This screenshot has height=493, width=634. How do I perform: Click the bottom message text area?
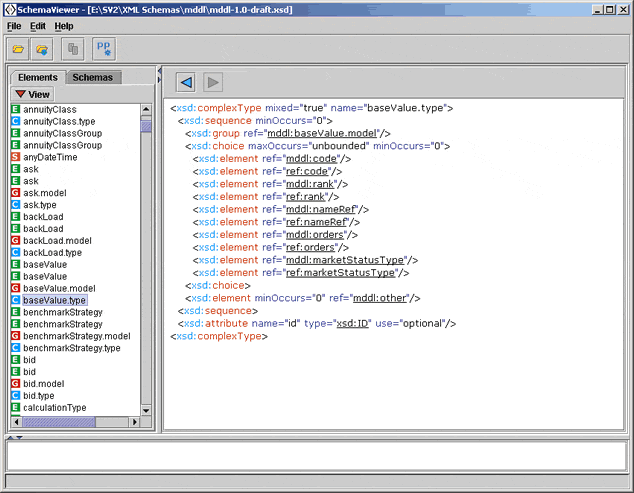[316, 456]
